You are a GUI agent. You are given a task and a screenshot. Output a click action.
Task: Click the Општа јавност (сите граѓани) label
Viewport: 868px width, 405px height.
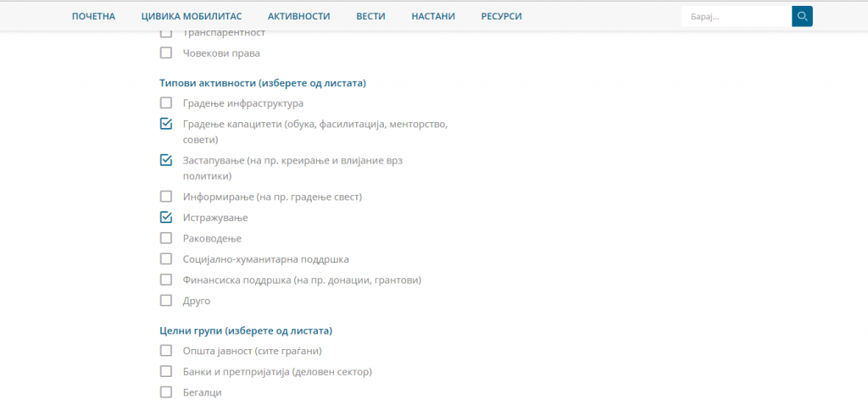253,352
